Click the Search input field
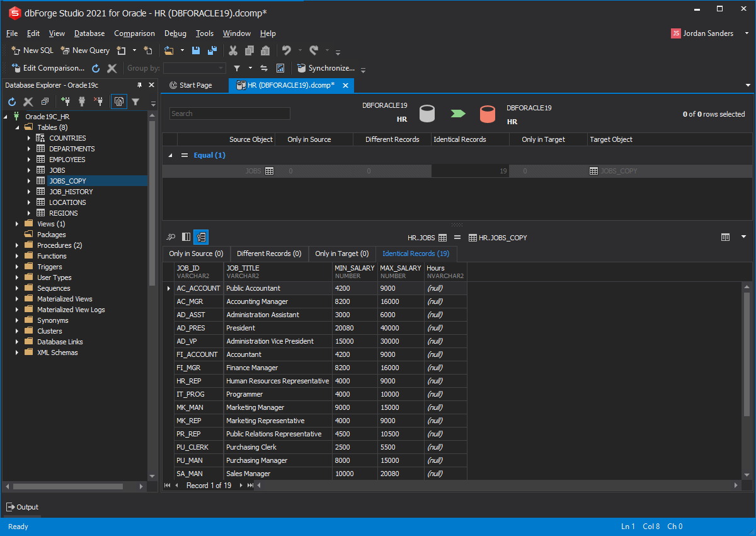Viewport: 756px width, 536px height. pyautogui.click(x=229, y=114)
